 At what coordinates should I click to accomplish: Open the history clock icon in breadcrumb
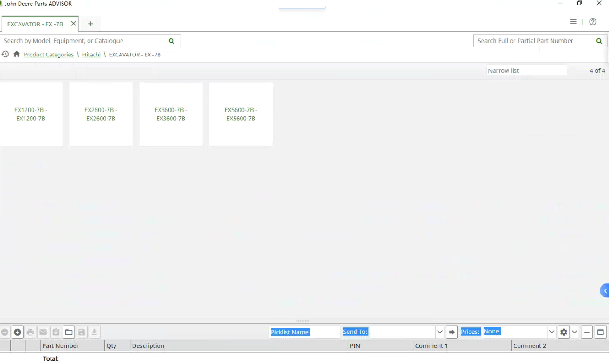coord(5,54)
